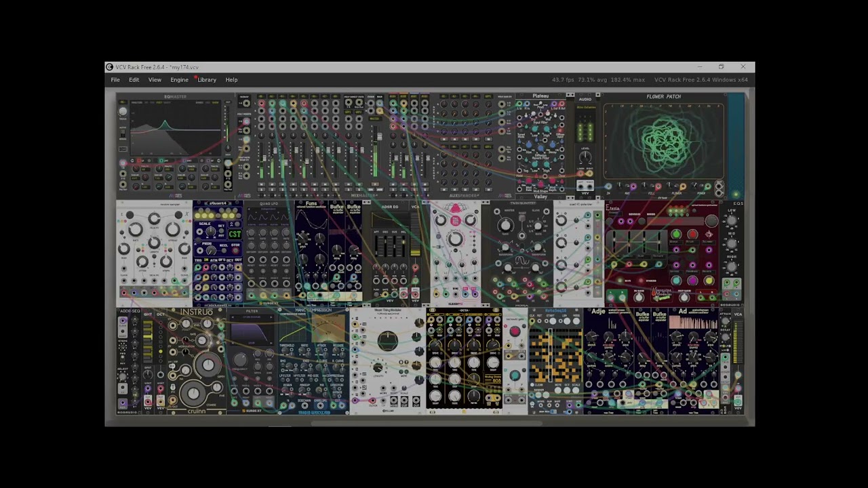
Task: Click the green CST display on sQuart4
Action: click(x=235, y=234)
